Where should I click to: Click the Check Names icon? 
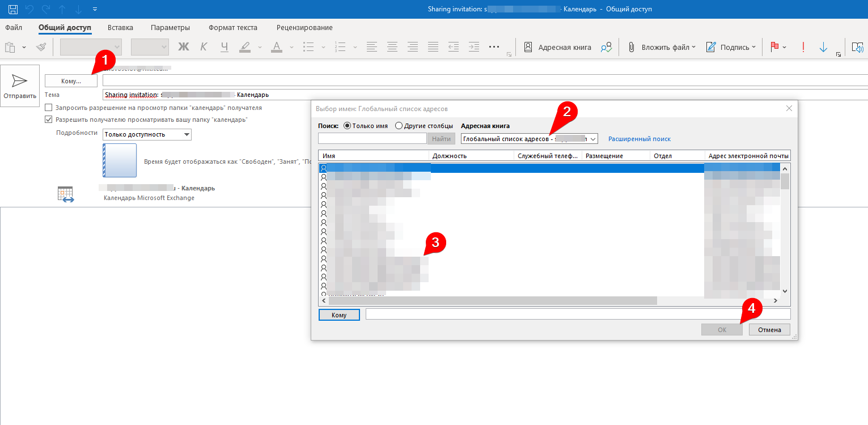(x=607, y=48)
